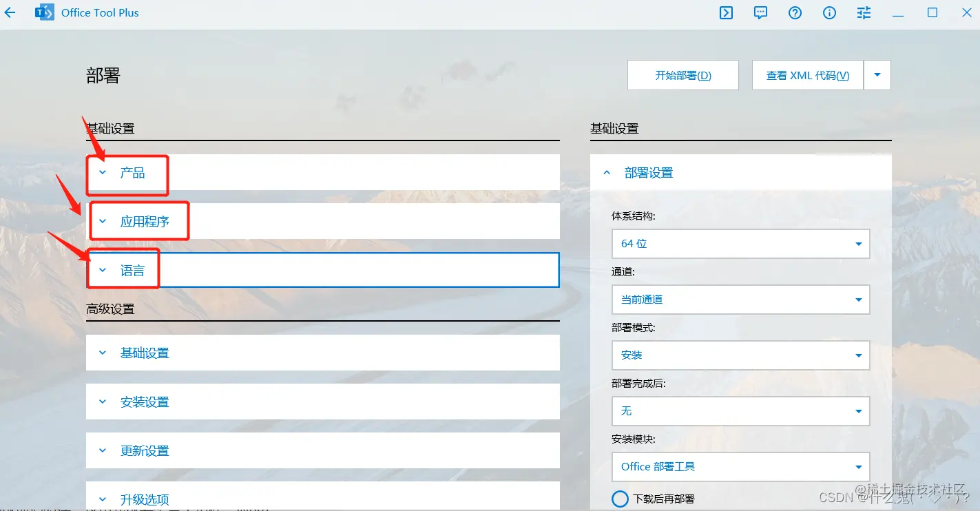The height and width of the screenshot is (511, 980).
Task: Click the dropdown arrow next to 查看 XML 代码
Action: [x=877, y=74]
